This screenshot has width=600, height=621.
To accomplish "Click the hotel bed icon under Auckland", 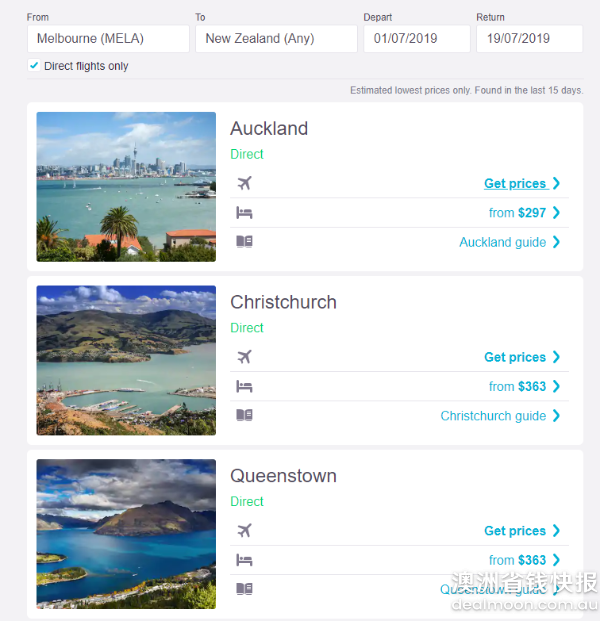I will click(244, 212).
